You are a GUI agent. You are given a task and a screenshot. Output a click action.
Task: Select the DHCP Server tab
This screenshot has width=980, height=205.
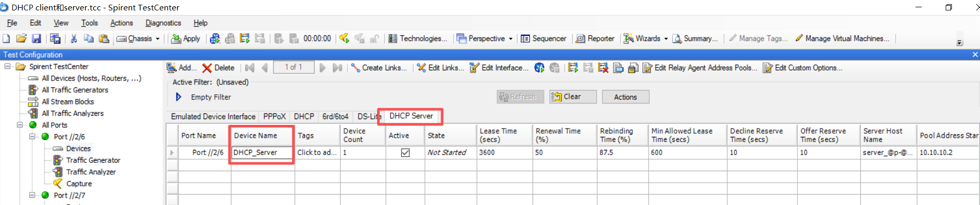[x=411, y=116]
